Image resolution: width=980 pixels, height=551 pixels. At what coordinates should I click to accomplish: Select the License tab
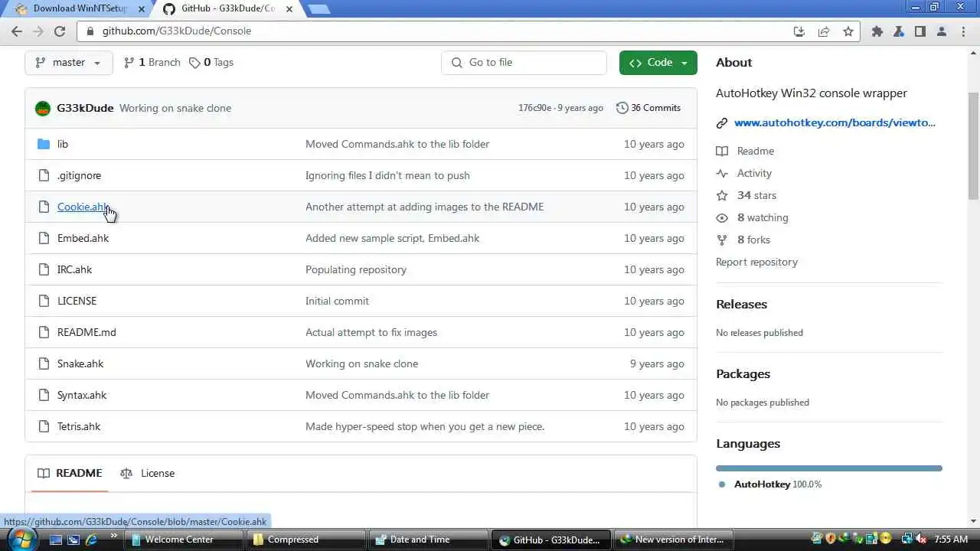tap(148, 474)
